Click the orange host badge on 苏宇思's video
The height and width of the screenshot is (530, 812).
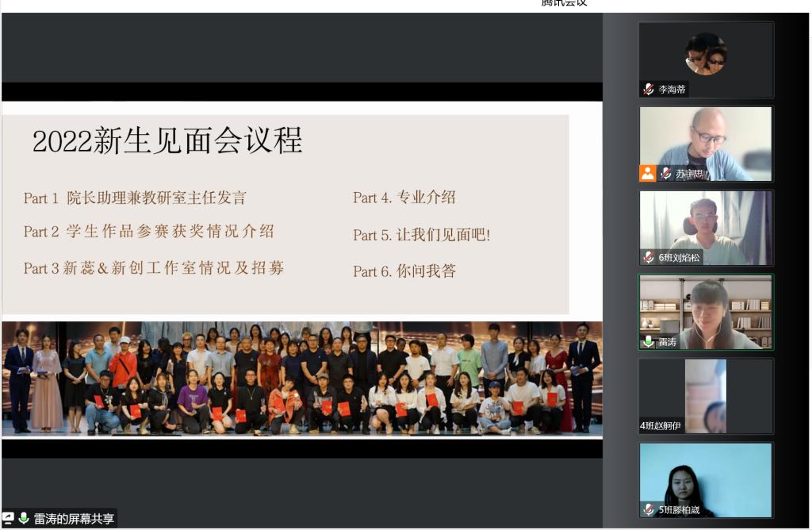648,174
